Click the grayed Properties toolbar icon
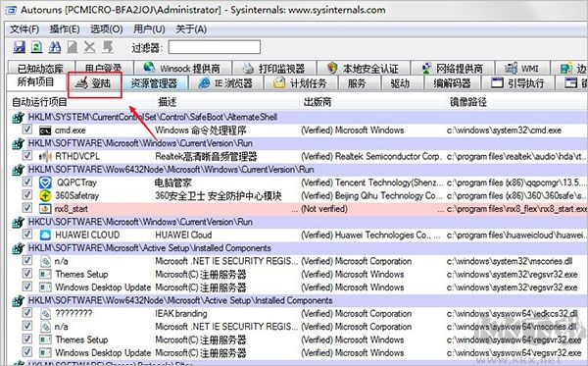 (72, 47)
